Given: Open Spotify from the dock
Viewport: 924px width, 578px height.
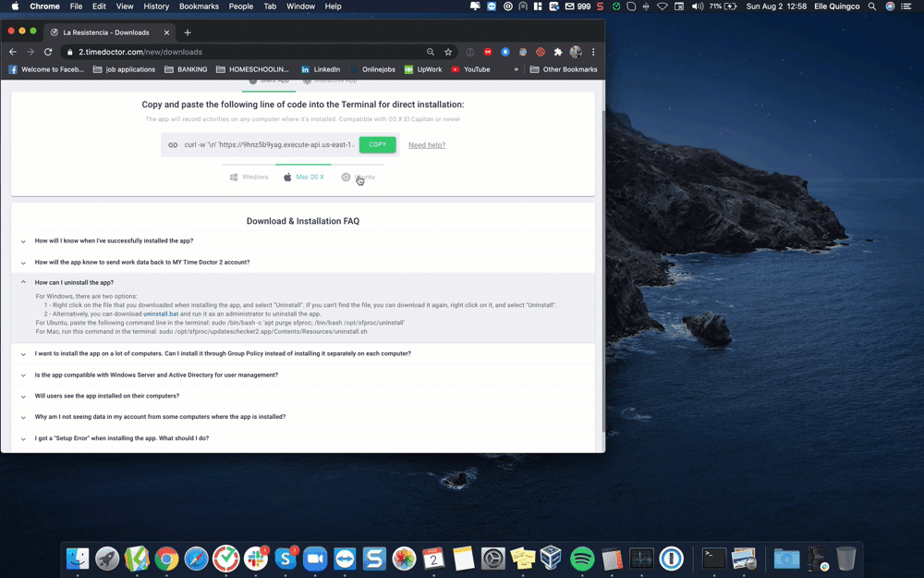Looking at the screenshot, I should pyautogui.click(x=582, y=558).
